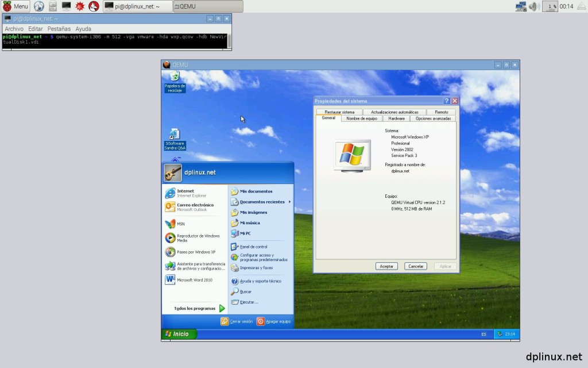
Task: Open the Raspberry Pi Menu
Action: [16, 6]
